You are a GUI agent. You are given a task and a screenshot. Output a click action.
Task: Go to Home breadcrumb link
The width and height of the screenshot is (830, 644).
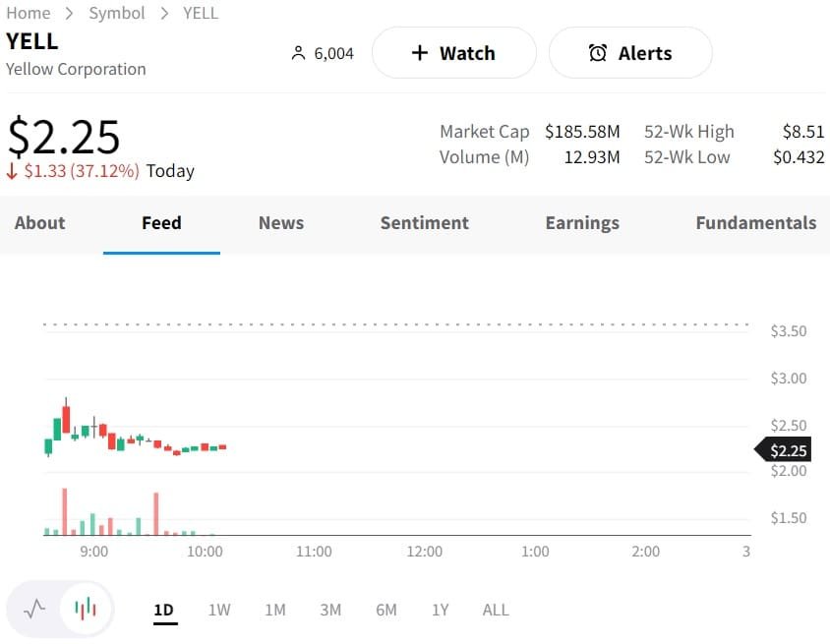point(28,13)
